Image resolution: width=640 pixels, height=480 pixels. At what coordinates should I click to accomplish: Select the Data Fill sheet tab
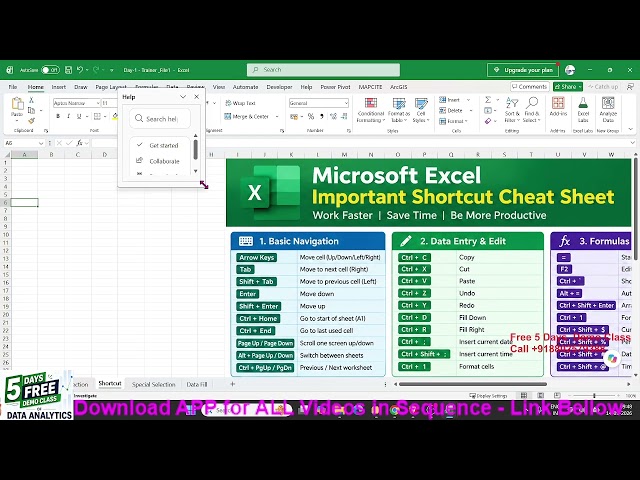click(197, 384)
